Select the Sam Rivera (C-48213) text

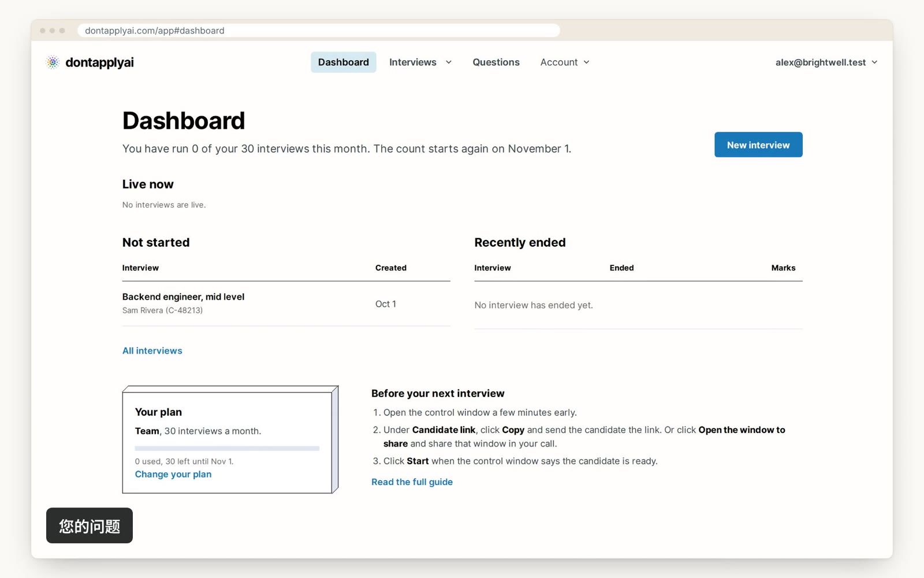click(x=162, y=310)
